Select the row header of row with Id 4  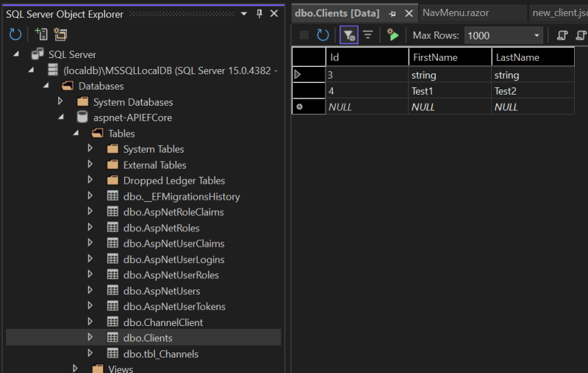coord(309,90)
